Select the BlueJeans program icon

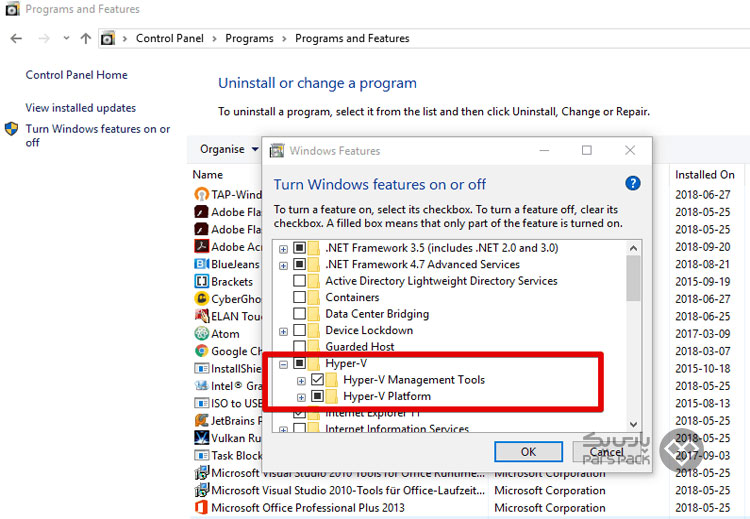[201, 264]
